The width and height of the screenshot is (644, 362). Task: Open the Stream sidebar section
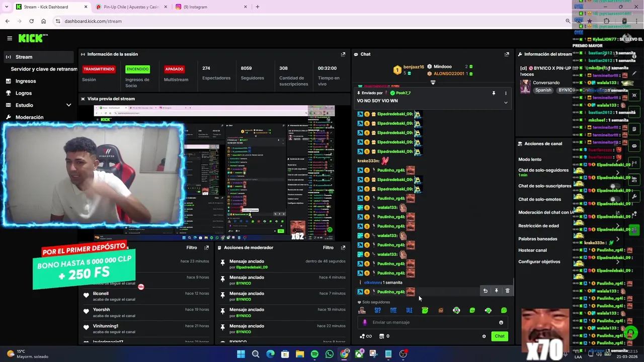pos(39,57)
